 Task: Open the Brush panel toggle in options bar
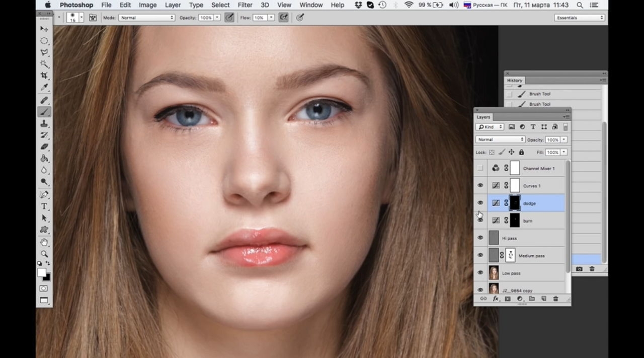93,18
